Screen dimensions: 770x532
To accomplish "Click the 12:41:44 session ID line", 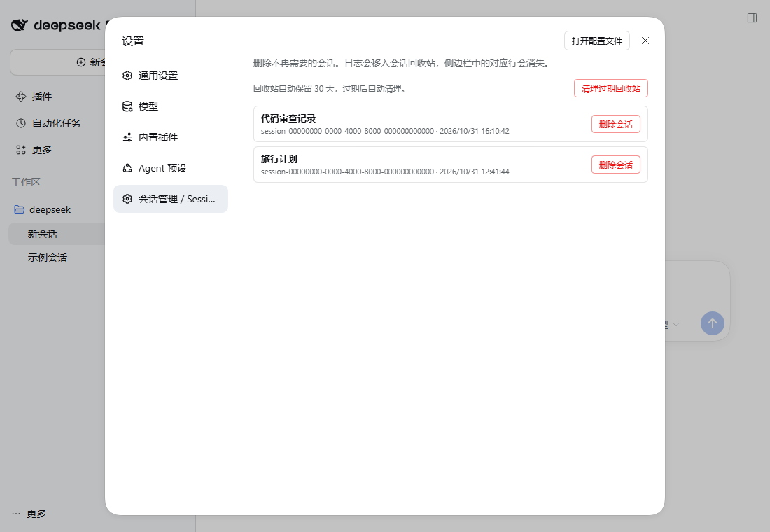I will pos(385,172).
